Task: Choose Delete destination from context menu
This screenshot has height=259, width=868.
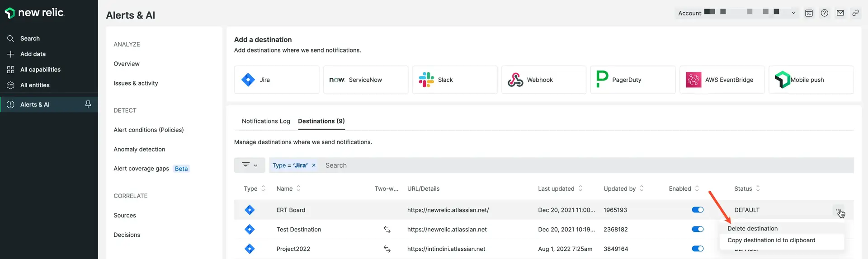Action: tap(752, 229)
